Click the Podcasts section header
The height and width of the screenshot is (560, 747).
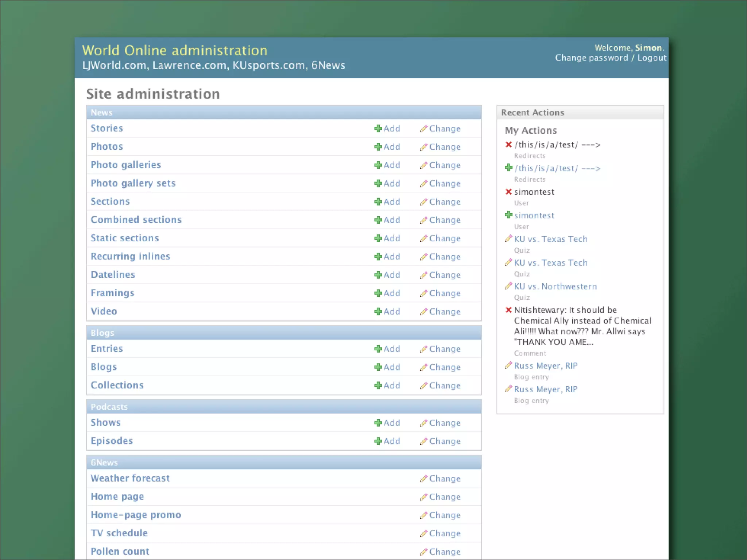(109, 407)
